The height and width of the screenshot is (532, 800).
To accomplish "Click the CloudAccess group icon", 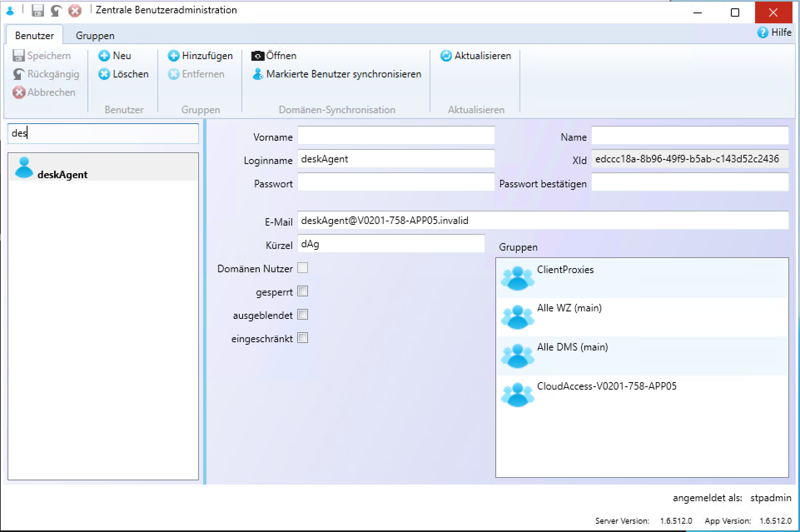I will click(x=517, y=395).
